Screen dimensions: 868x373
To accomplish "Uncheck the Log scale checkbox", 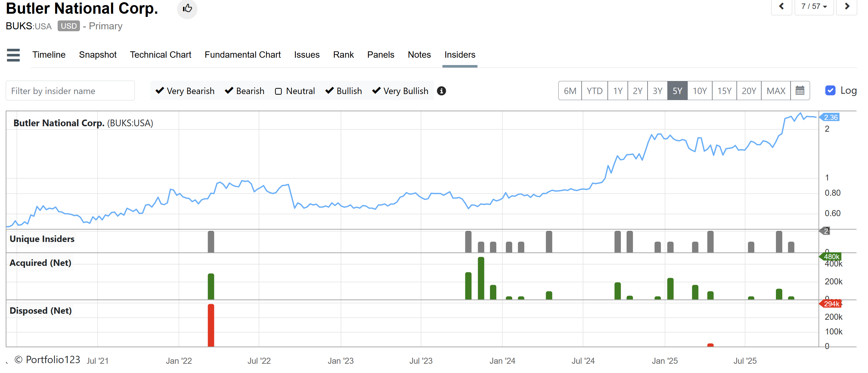I will pyautogui.click(x=830, y=91).
